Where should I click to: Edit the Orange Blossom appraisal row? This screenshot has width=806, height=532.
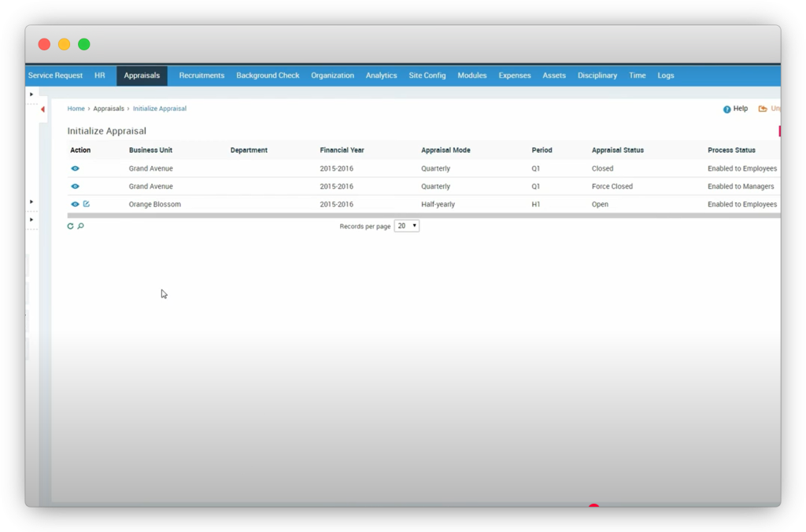87,205
